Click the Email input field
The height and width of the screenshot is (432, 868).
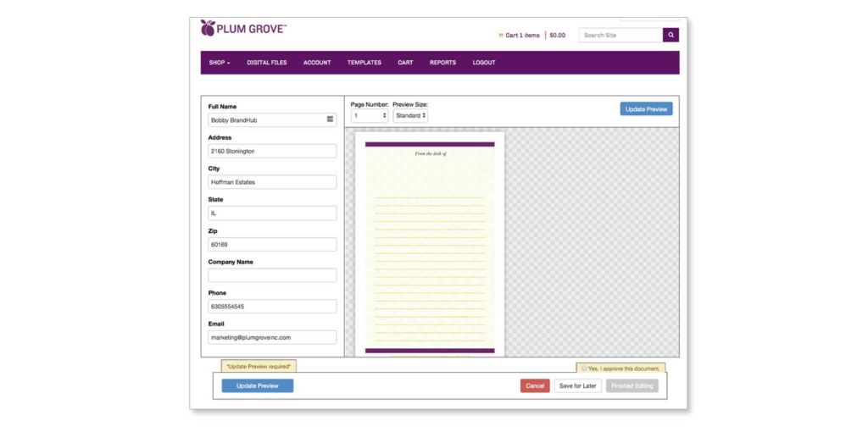(272, 337)
